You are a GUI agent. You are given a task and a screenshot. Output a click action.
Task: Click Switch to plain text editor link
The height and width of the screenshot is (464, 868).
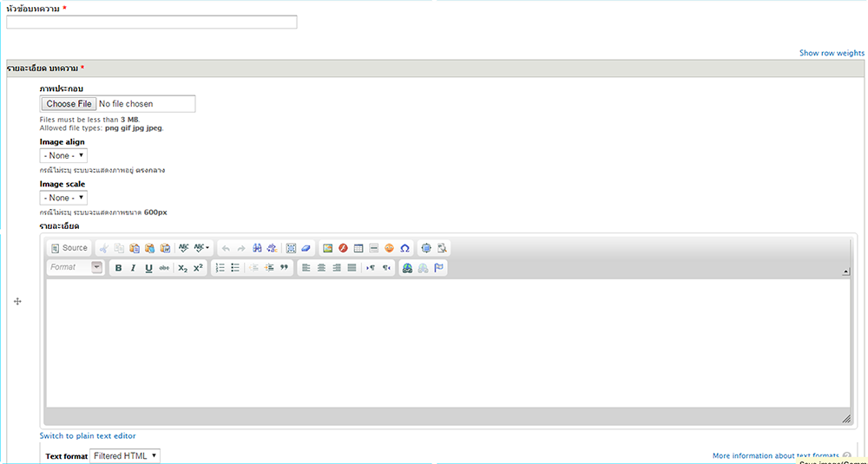88,435
